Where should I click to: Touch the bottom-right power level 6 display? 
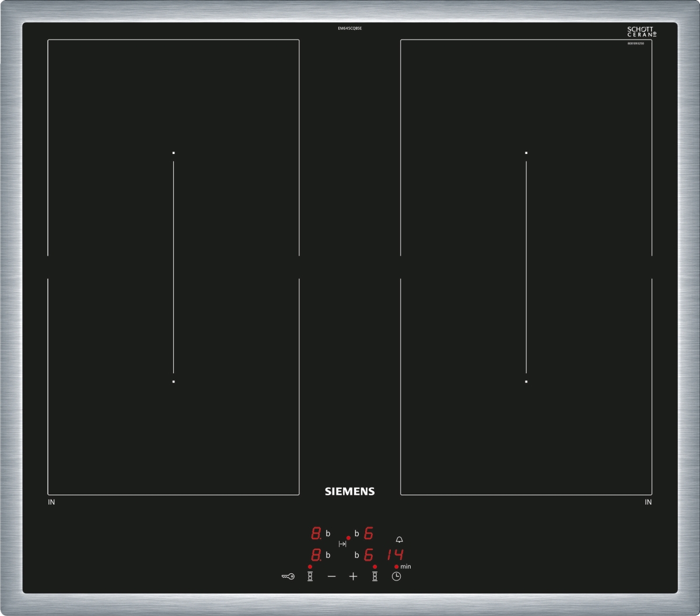[x=368, y=555]
